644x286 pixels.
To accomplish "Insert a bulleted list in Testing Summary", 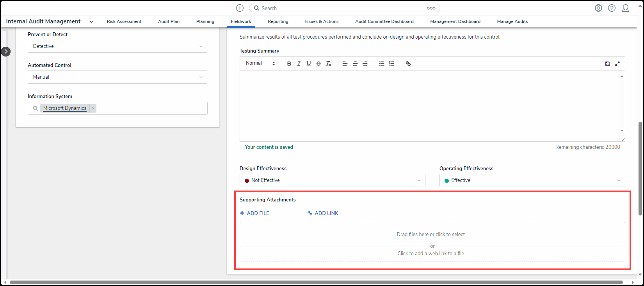I will (x=382, y=64).
